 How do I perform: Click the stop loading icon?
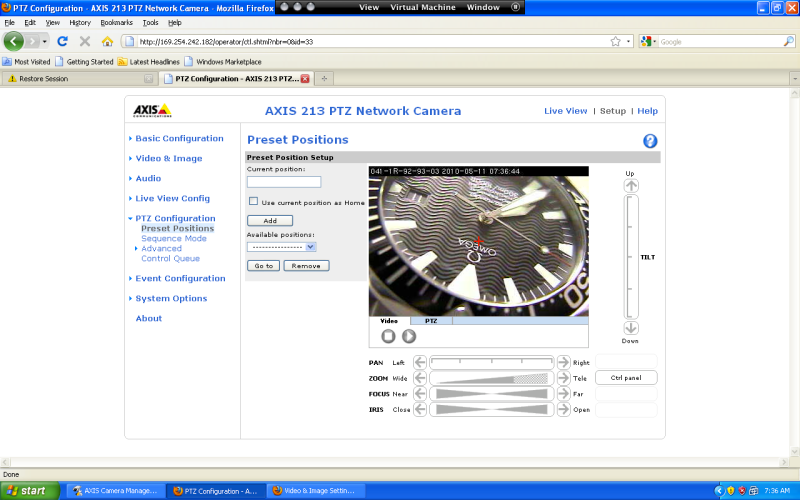click(85, 41)
